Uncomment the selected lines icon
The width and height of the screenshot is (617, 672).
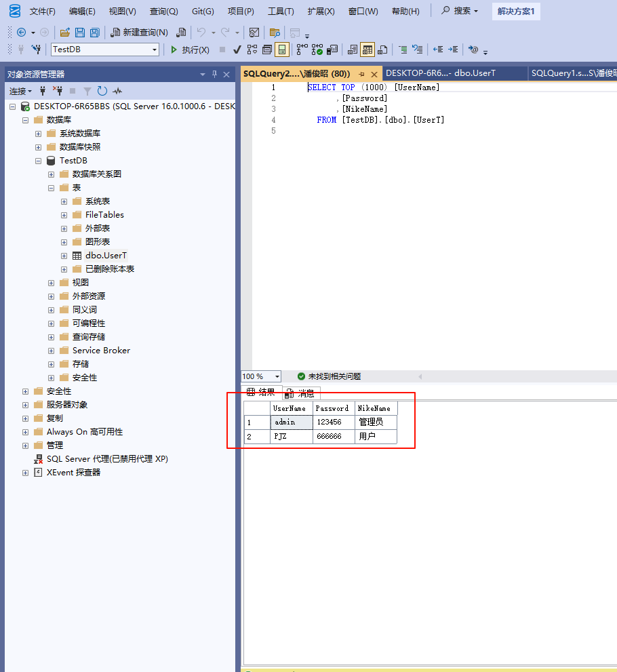418,50
